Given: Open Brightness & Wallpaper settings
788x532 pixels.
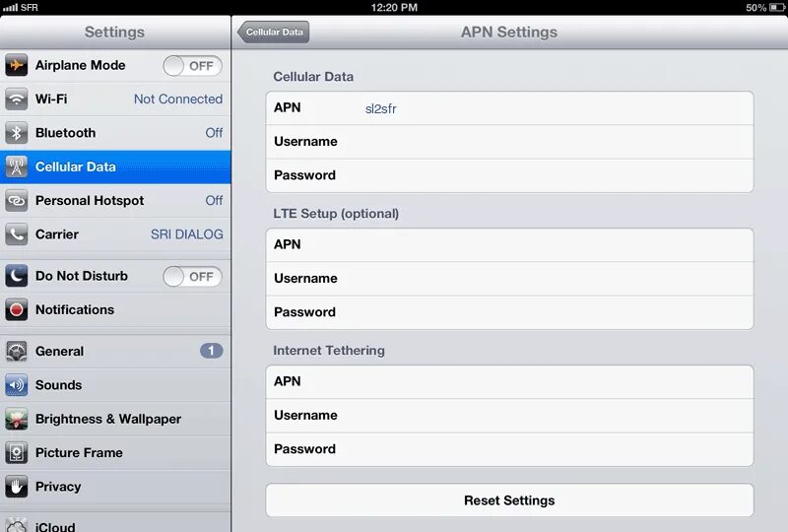Looking at the screenshot, I should (115, 419).
